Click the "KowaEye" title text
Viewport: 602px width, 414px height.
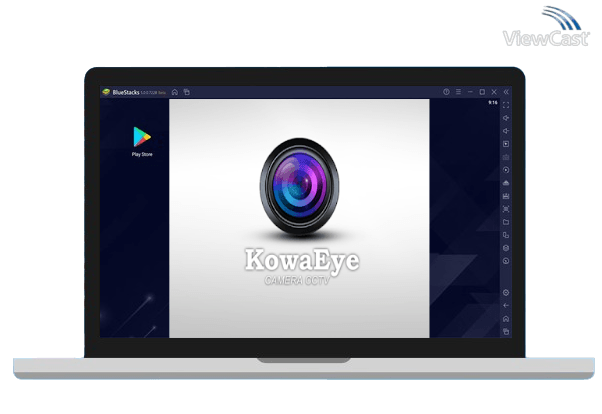click(x=302, y=261)
